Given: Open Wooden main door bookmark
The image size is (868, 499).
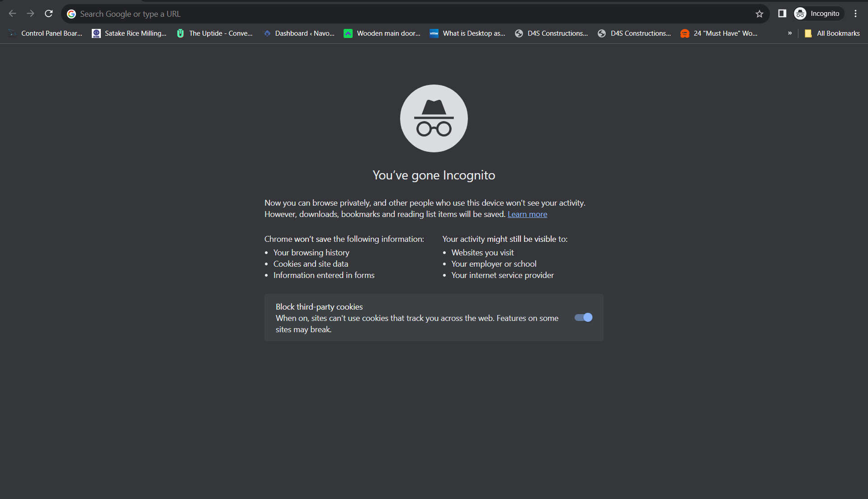Looking at the screenshot, I should (x=382, y=33).
